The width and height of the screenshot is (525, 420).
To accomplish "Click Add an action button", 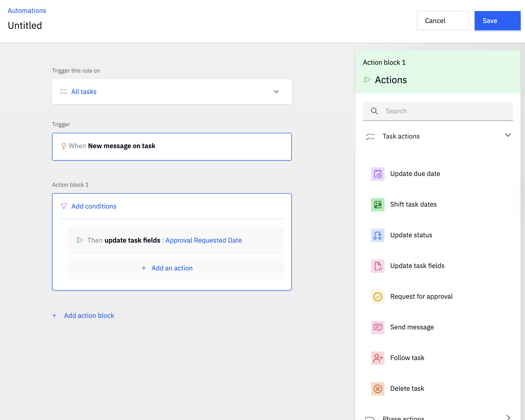I will (172, 268).
